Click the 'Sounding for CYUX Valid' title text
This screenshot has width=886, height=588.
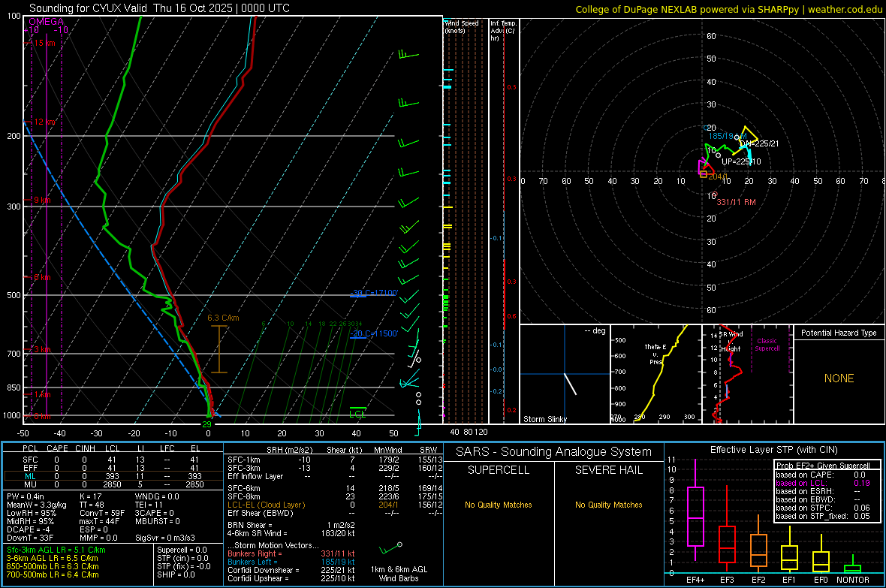point(89,8)
